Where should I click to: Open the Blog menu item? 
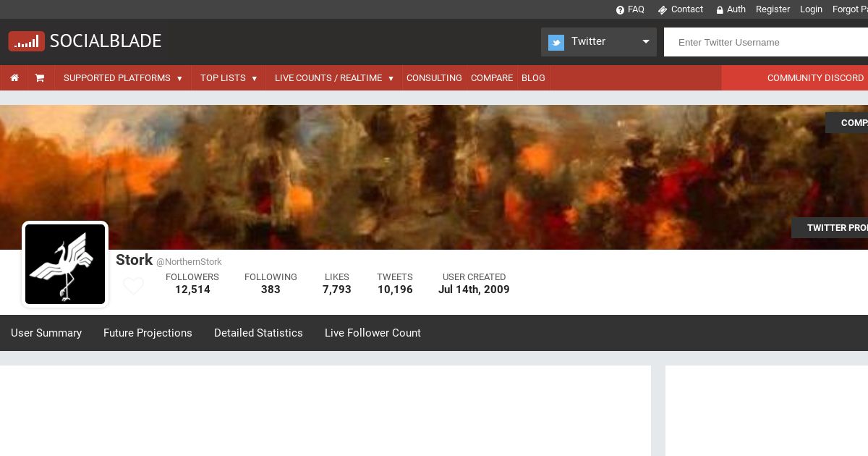[533, 77]
